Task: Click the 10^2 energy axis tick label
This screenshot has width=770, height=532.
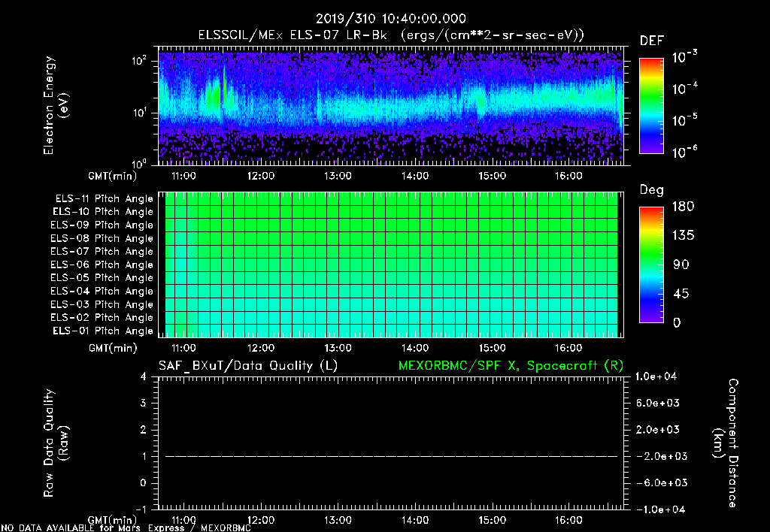Action: pos(139,62)
